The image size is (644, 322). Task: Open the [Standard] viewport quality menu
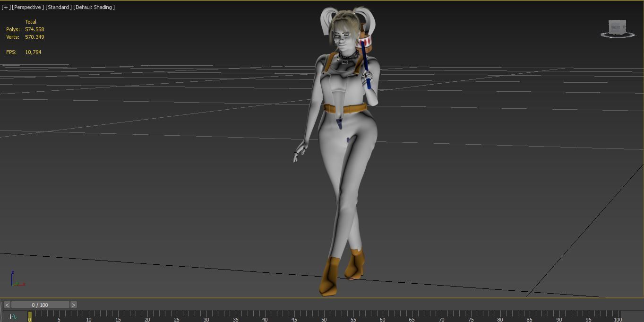click(x=59, y=7)
